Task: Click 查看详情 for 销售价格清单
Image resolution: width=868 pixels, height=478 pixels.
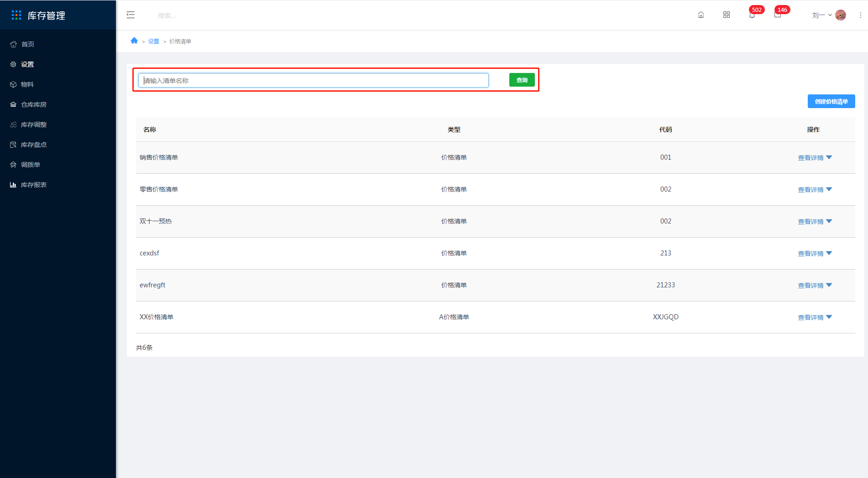Action: (810, 158)
